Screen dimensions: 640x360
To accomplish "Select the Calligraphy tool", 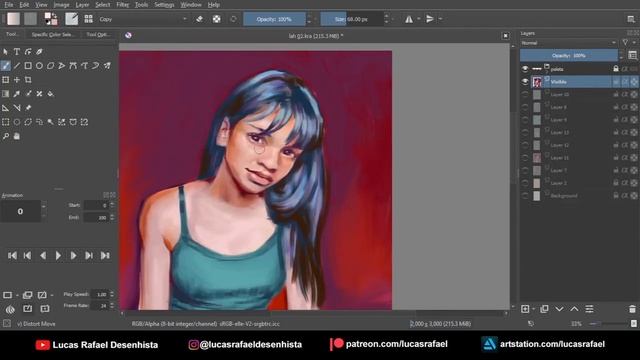I will click(39, 52).
